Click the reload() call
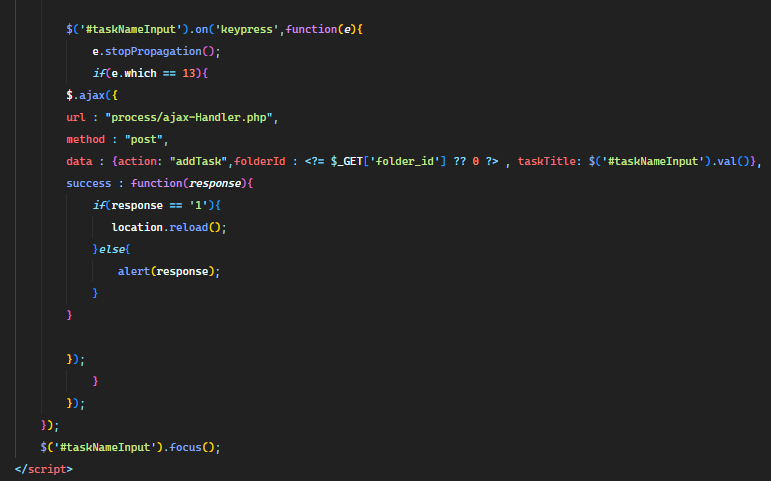This screenshot has height=481, width=771. point(195,227)
